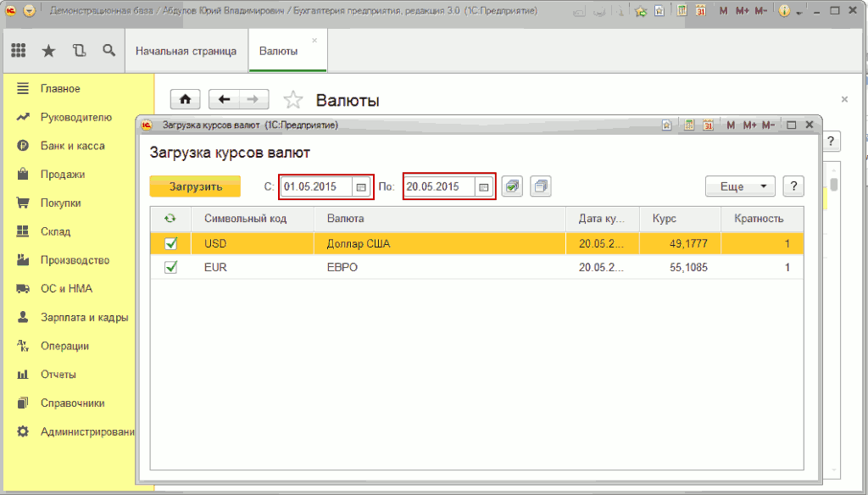
Task: Sort by Курс column header
Action: click(681, 219)
